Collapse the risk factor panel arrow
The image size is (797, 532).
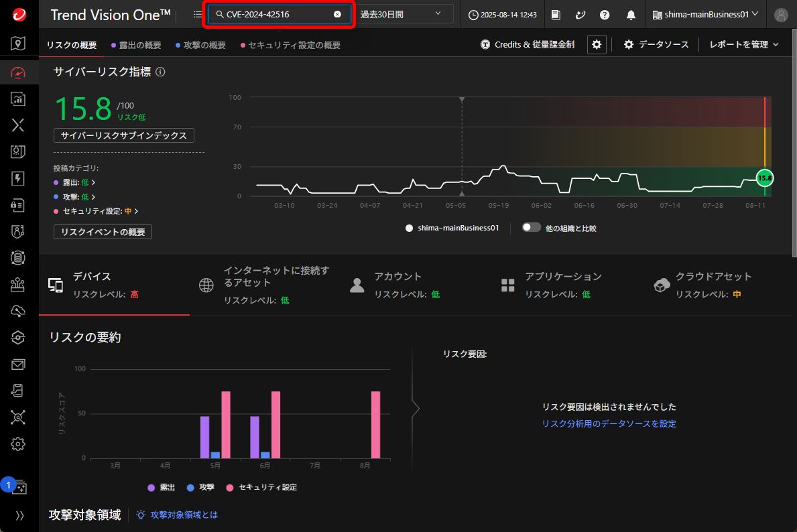coord(416,408)
